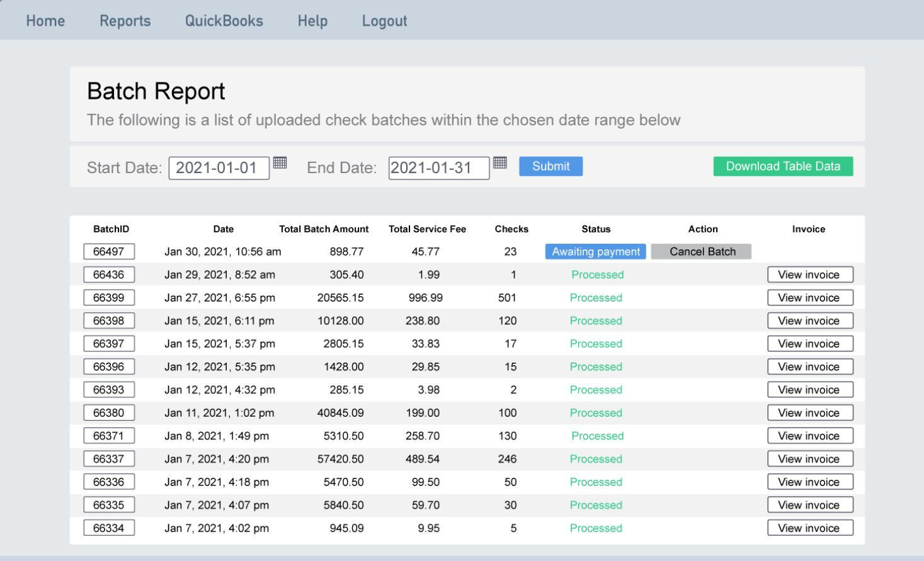Click Logout in the navigation bar
This screenshot has height=561, width=924.
384,21
